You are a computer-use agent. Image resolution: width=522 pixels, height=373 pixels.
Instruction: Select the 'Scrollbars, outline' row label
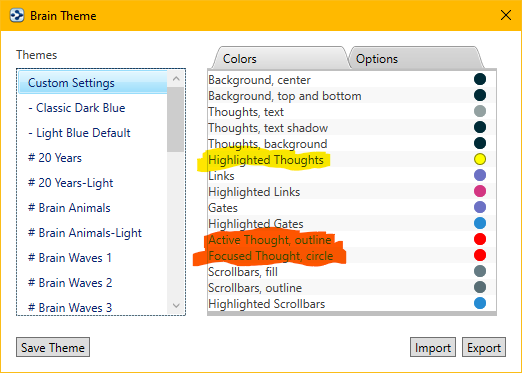[255, 288]
